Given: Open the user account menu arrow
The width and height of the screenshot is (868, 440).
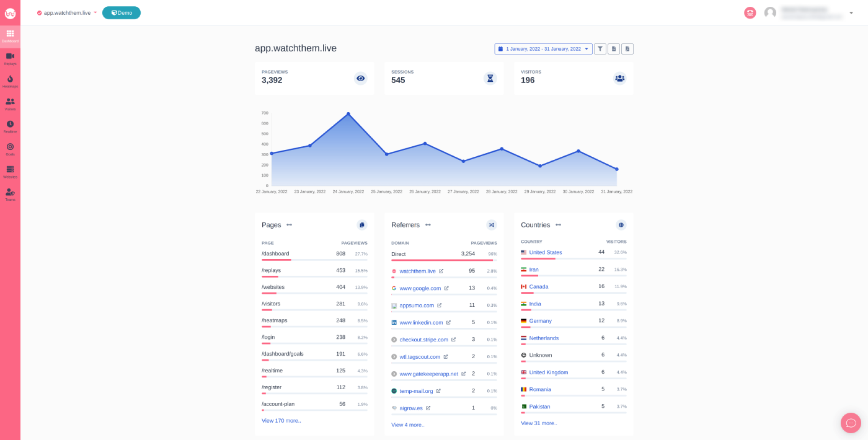Looking at the screenshot, I should pos(851,13).
